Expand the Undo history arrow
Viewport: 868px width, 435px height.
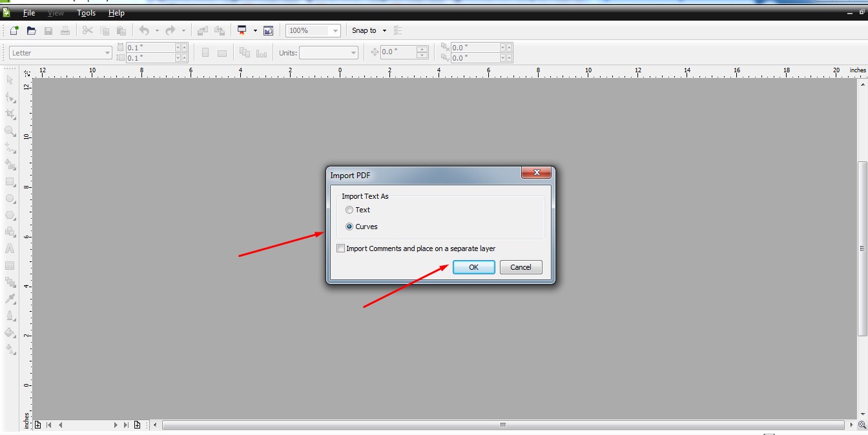coord(157,30)
